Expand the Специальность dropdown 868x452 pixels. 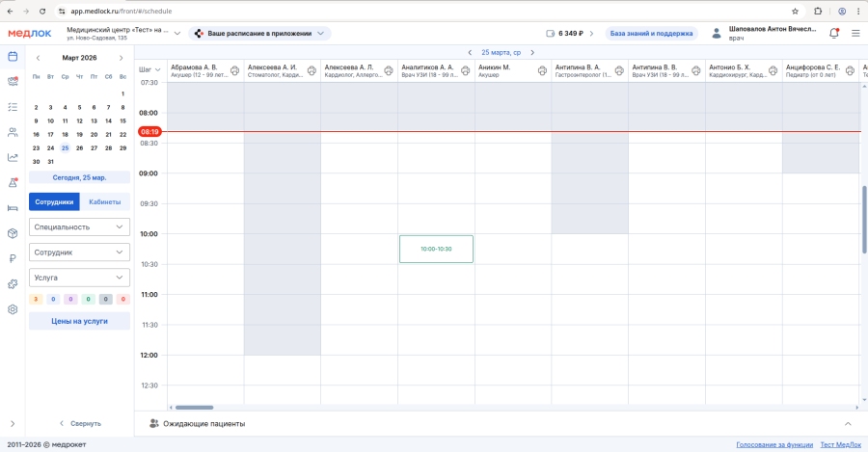click(79, 226)
